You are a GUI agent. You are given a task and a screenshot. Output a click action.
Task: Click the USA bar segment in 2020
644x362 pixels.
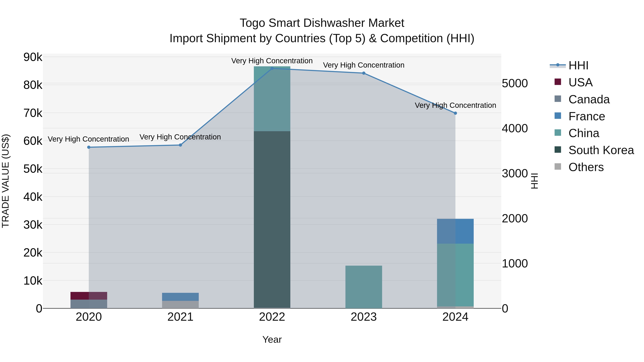[x=89, y=296]
